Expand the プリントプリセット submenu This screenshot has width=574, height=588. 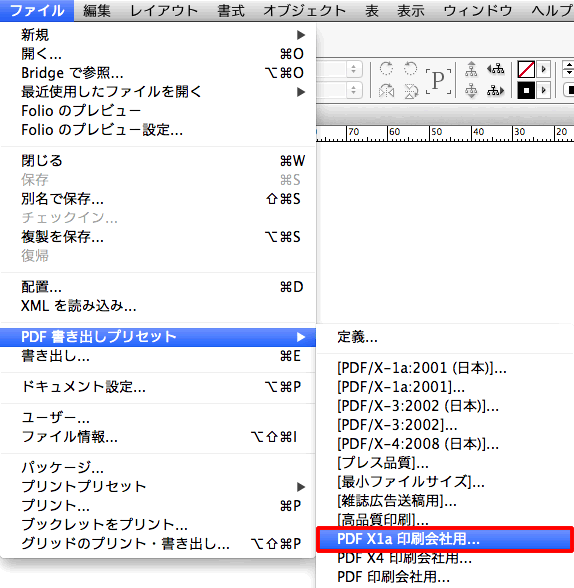pos(158,487)
